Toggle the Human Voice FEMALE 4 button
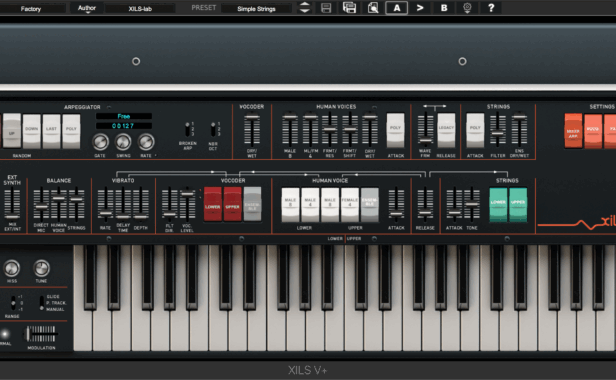The image size is (616, 380). pyautogui.click(x=350, y=205)
